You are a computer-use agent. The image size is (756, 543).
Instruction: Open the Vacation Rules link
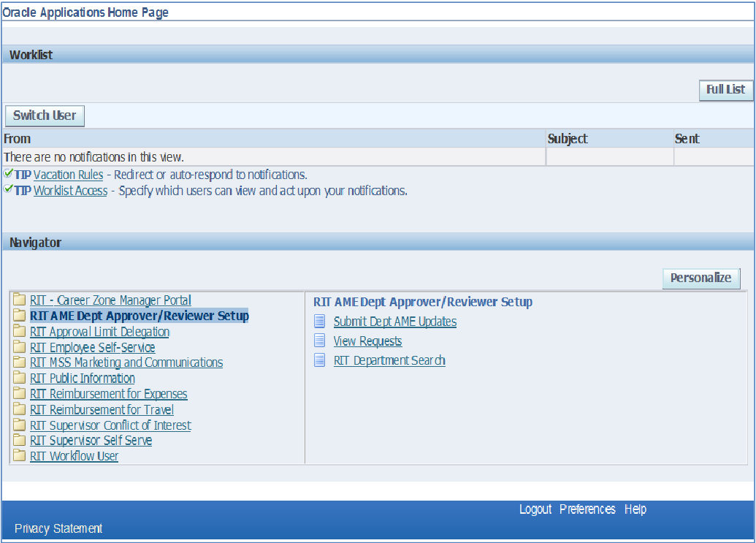click(x=68, y=175)
